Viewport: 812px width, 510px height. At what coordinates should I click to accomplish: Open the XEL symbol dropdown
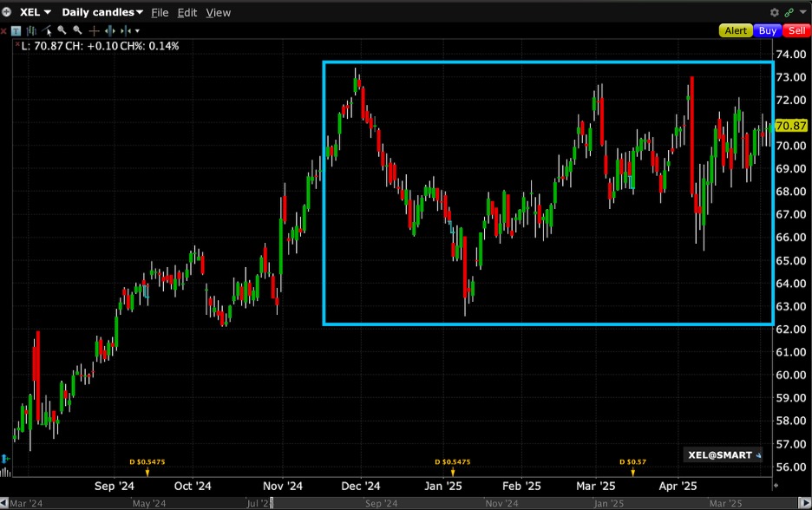(36, 12)
